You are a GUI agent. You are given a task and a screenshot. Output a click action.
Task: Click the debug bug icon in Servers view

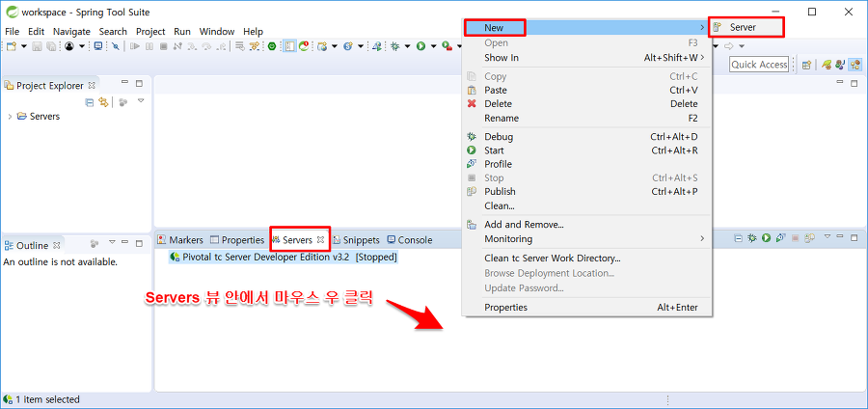[x=752, y=238]
